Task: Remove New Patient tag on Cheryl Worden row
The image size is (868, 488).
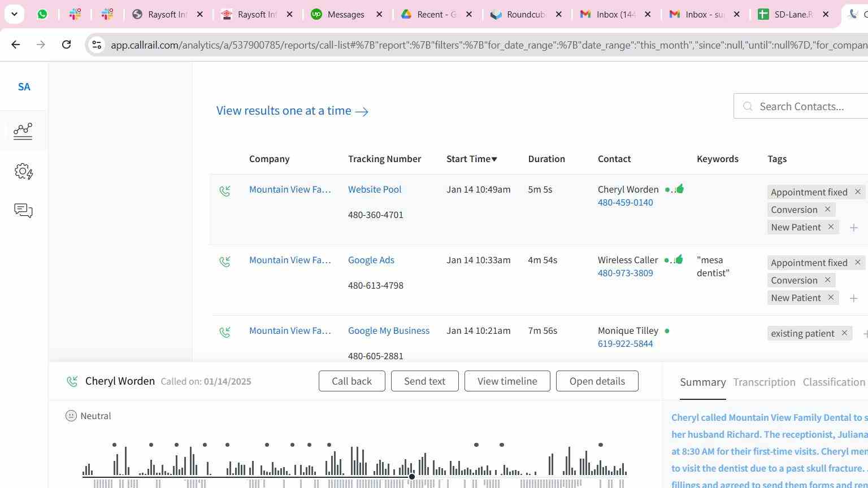Action: click(x=831, y=227)
